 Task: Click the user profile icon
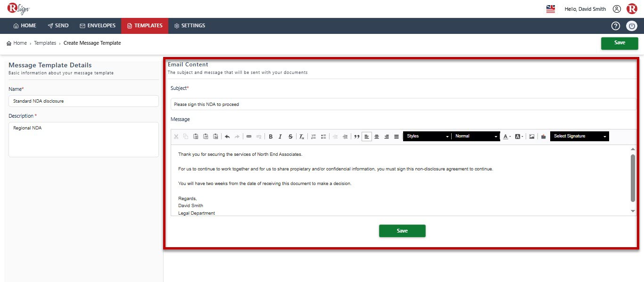(x=617, y=9)
